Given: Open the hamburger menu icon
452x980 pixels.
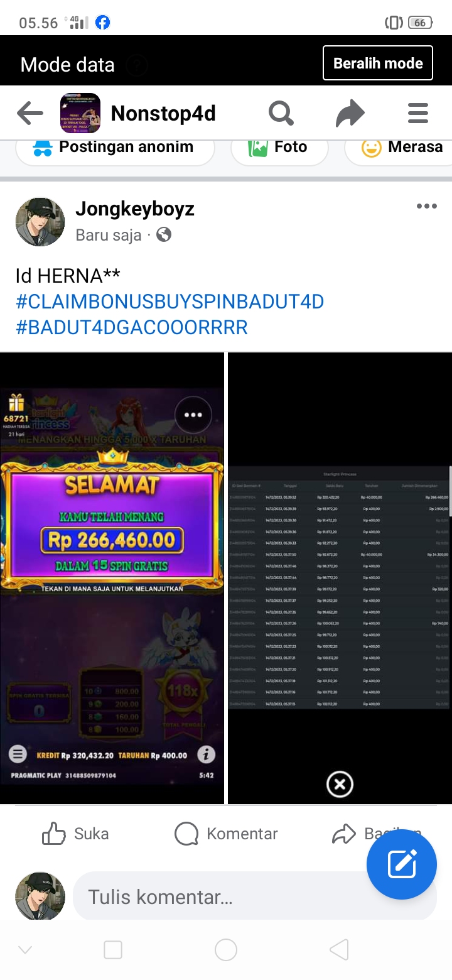Looking at the screenshot, I should coord(417,114).
